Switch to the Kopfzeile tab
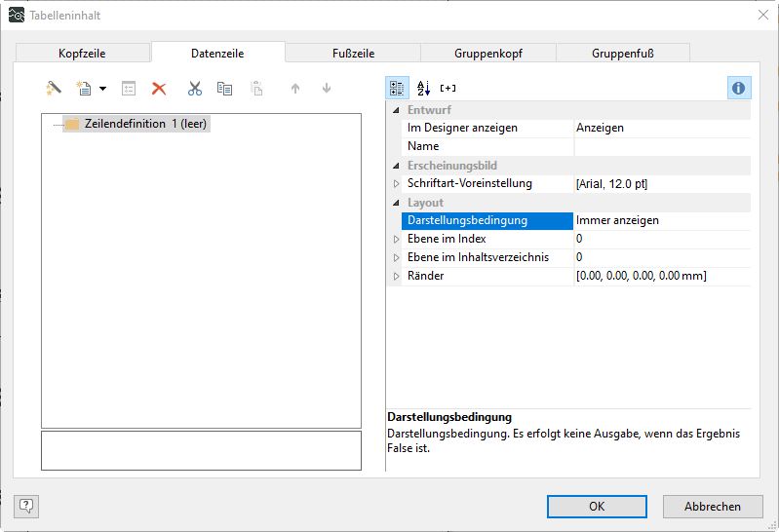The width and height of the screenshot is (779, 532). [x=83, y=54]
